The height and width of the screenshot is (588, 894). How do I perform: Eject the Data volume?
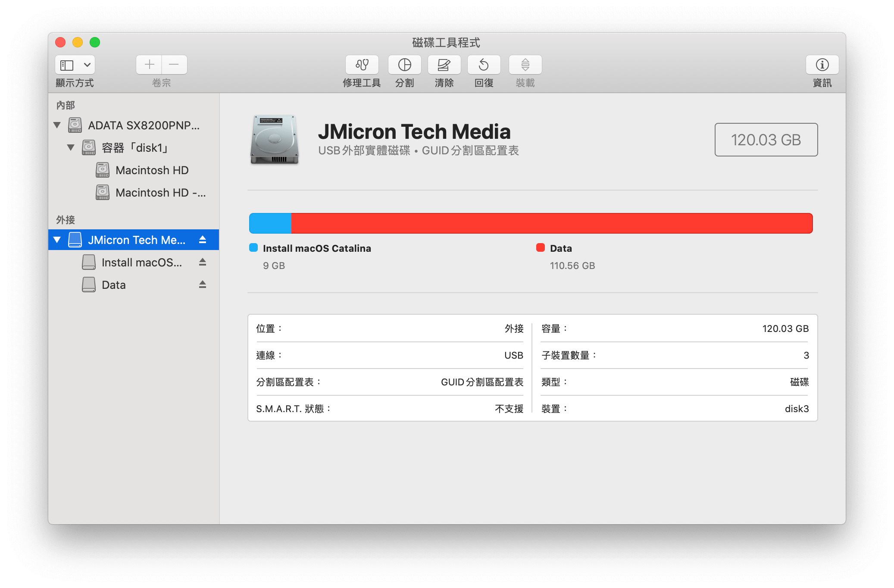[x=203, y=285]
